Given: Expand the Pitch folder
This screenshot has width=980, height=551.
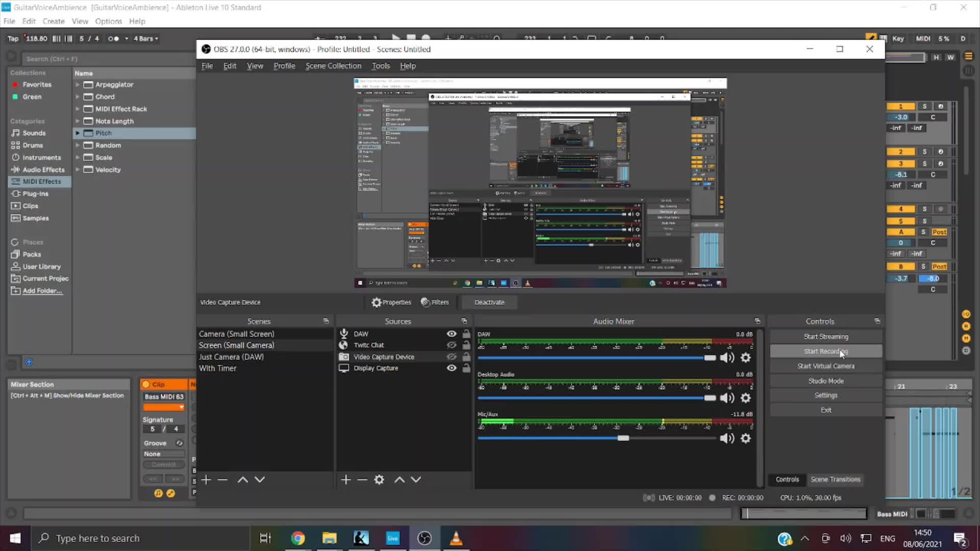Looking at the screenshot, I should pyautogui.click(x=78, y=133).
